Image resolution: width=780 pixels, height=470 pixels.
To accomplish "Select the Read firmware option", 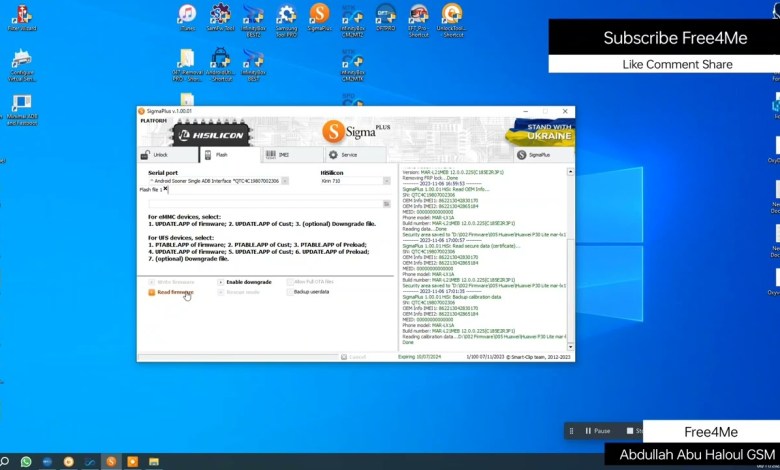I will click(x=171, y=292).
